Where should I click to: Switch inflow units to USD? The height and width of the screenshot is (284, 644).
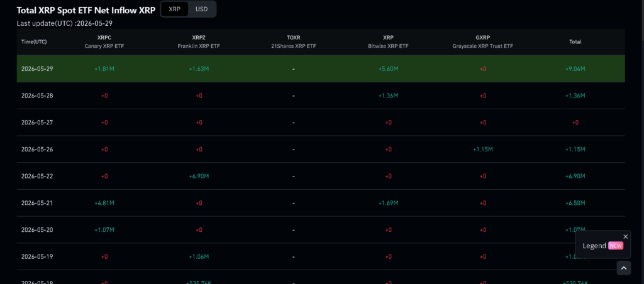[x=202, y=9]
